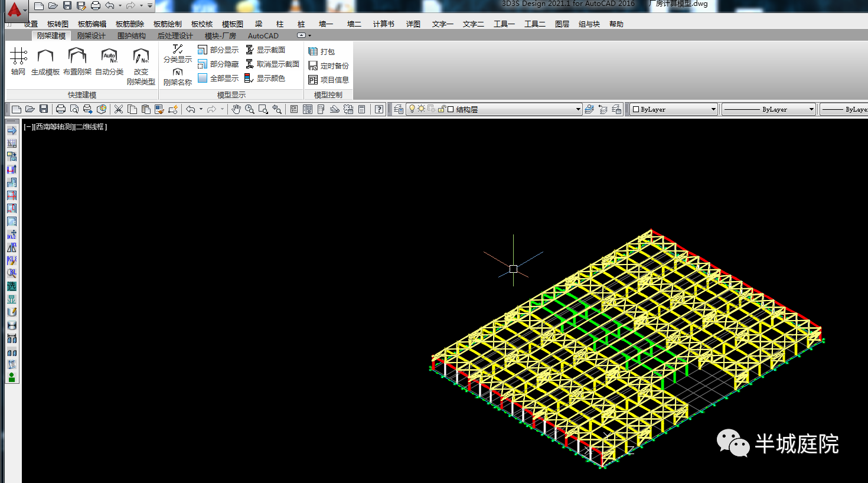Screen dimensions: 868x483
Task: Open the Layer Properties manager icon
Action: 399,109
